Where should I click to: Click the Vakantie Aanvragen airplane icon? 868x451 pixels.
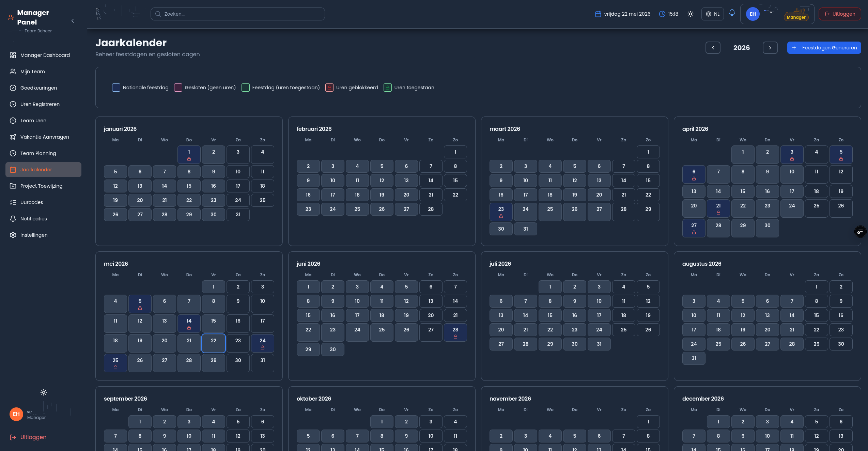click(x=13, y=137)
